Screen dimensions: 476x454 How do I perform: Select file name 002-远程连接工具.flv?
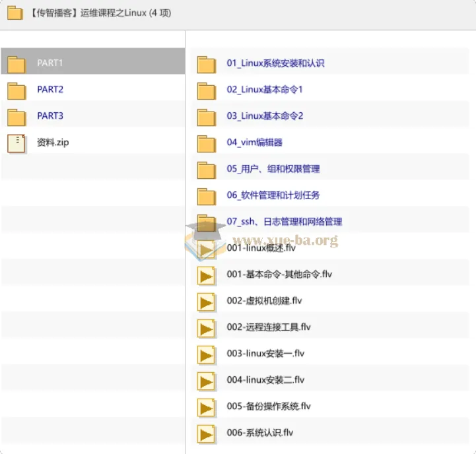pos(269,327)
